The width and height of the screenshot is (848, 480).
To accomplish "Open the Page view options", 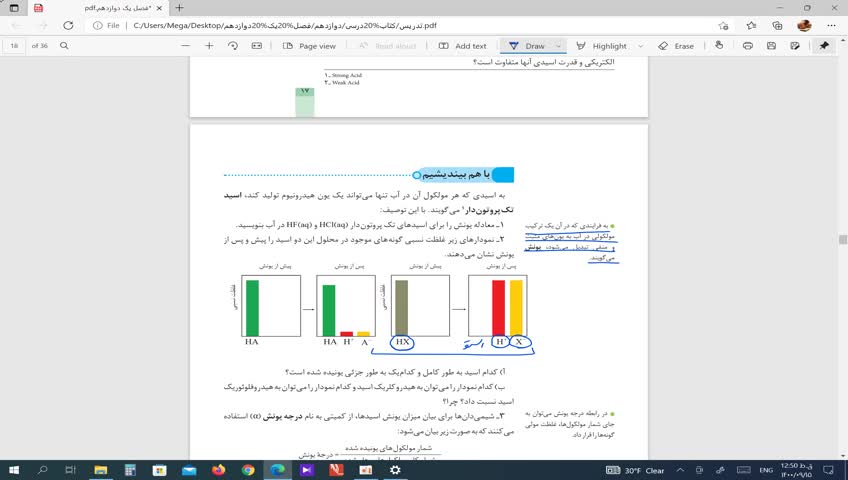I will click(309, 46).
